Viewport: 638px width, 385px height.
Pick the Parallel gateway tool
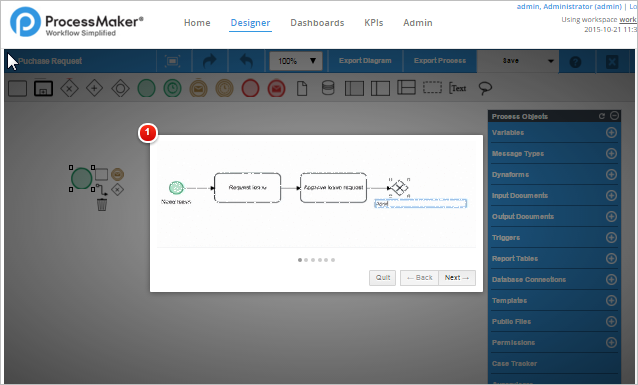point(94,88)
